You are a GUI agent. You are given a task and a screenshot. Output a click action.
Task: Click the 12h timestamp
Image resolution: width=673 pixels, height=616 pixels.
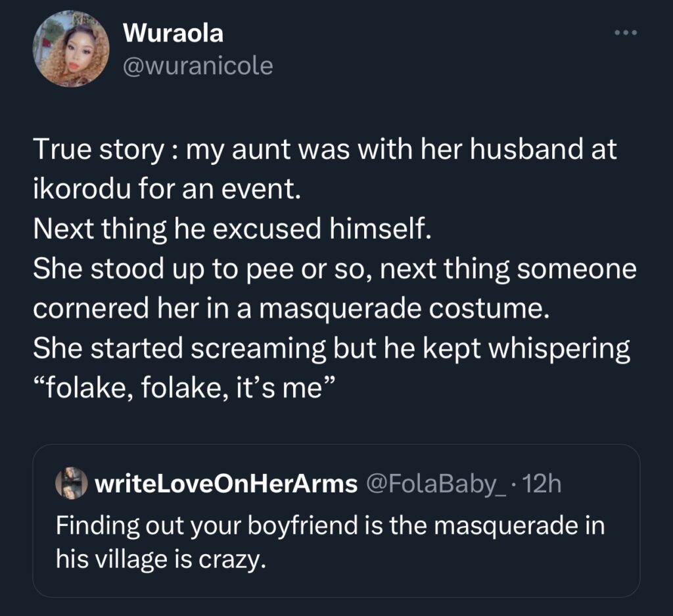(542, 485)
